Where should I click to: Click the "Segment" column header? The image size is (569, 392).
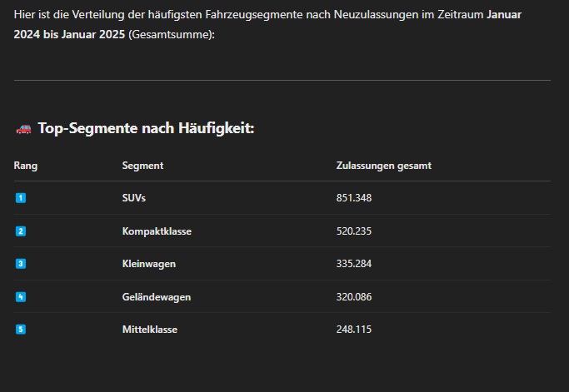(142, 166)
